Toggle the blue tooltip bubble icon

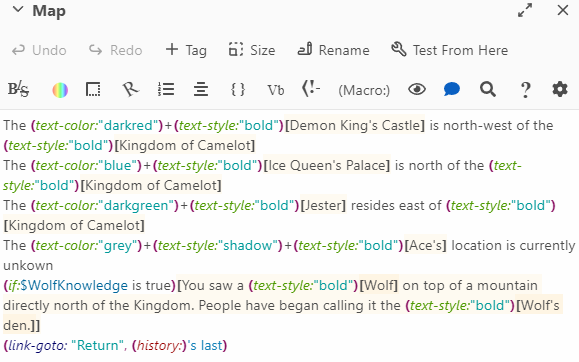452,89
